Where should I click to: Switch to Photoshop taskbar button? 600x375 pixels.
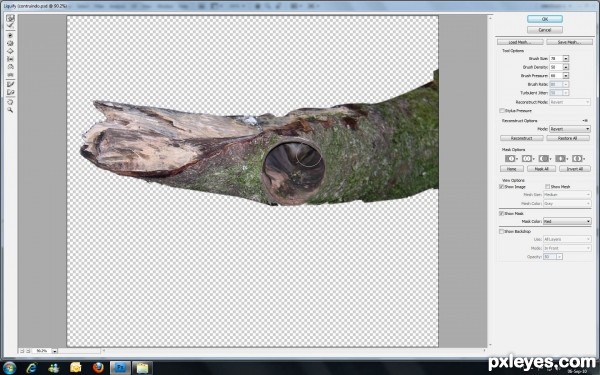(120, 368)
